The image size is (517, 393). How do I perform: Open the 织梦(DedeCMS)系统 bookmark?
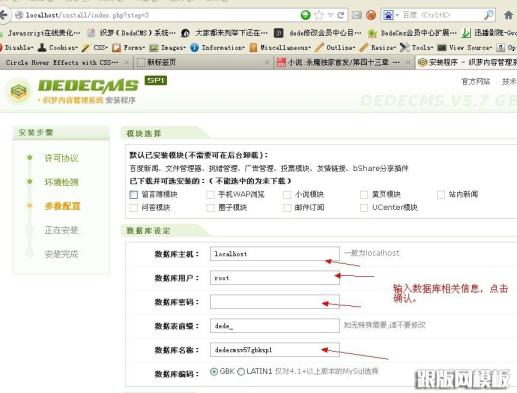pos(131,33)
